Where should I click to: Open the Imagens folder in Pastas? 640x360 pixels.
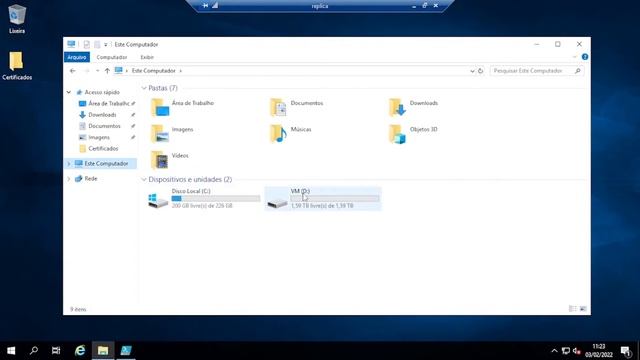[x=172, y=133]
